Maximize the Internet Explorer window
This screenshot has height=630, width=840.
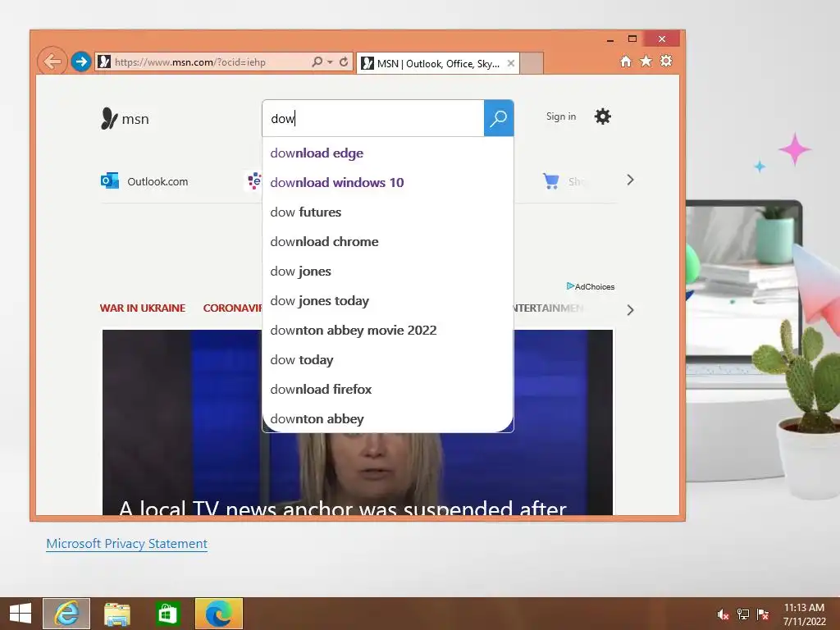coord(632,39)
